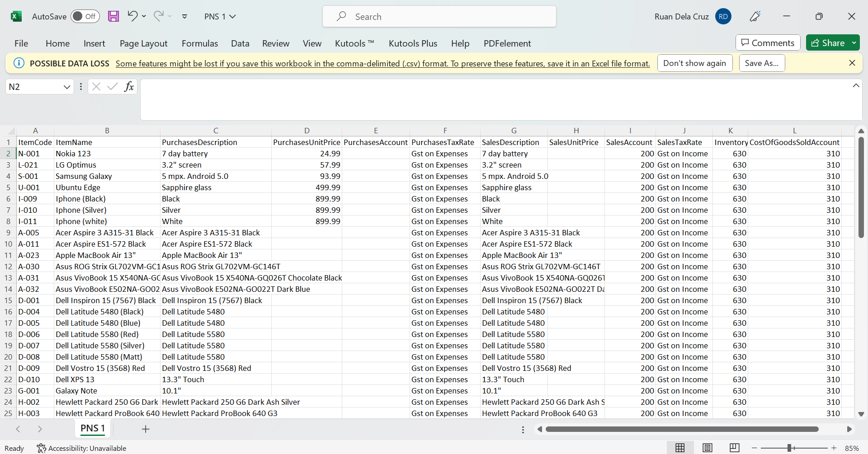Click the Insert Function fx icon

click(129, 87)
